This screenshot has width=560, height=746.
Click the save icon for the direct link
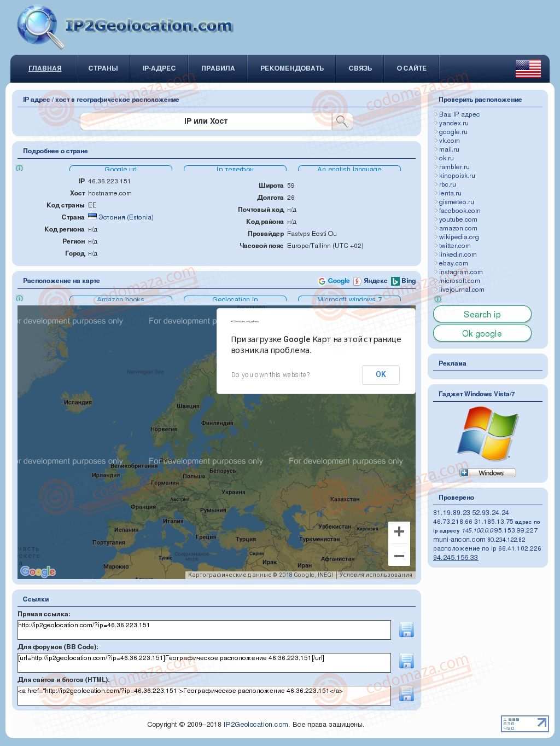pos(406,629)
